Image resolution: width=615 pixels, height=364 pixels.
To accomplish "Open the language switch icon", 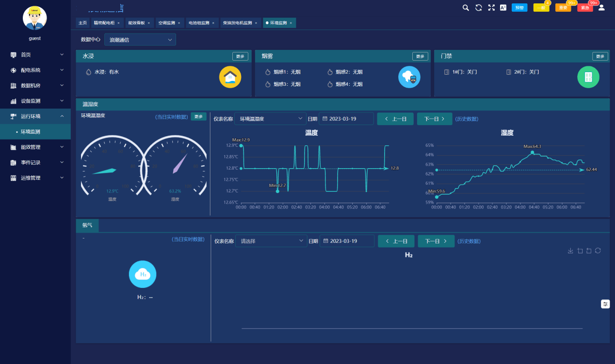I will click(x=503, y=8).
